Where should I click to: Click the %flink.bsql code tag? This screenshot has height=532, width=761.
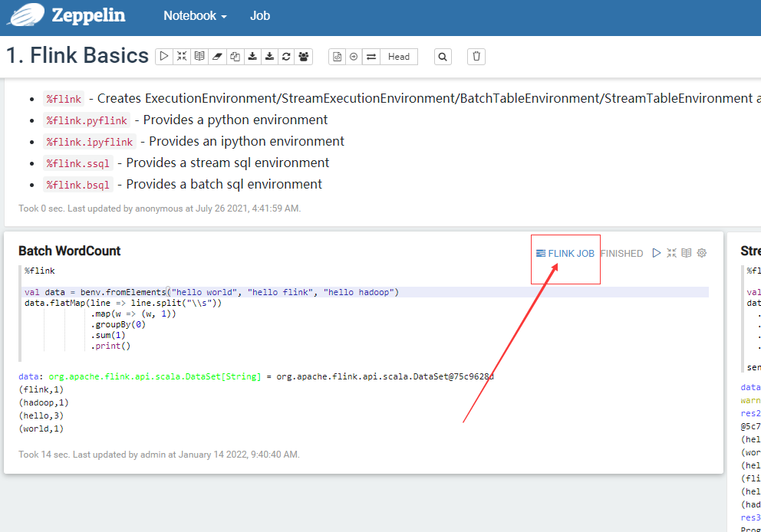(78, 184)
